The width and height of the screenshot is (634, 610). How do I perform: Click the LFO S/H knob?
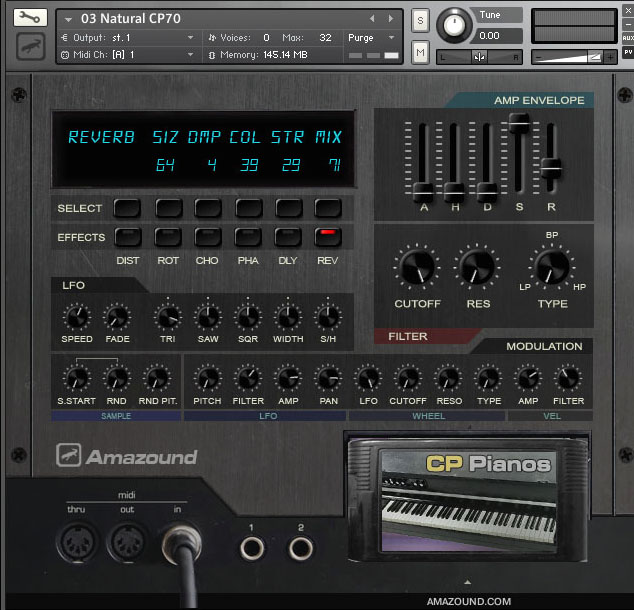(328, 317)
